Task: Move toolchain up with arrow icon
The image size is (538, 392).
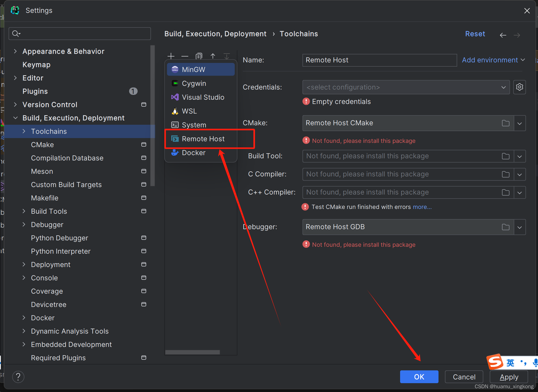Action: tap(213, 56)
